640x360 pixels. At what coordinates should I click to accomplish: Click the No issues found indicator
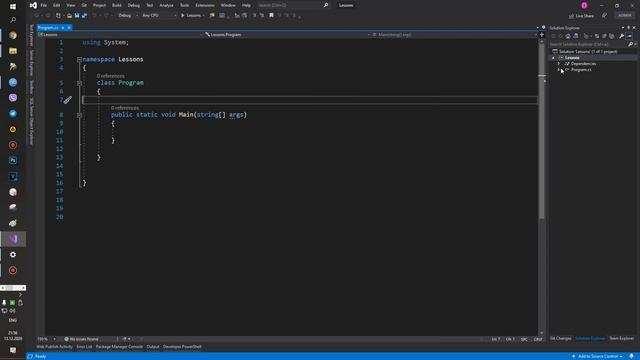81,339
